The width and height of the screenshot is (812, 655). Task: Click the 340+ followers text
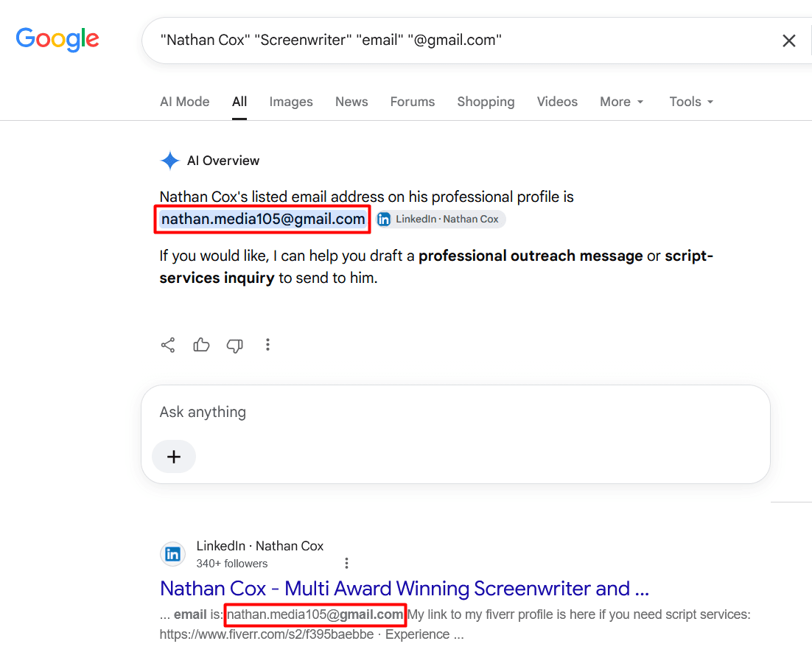[232, 564]
